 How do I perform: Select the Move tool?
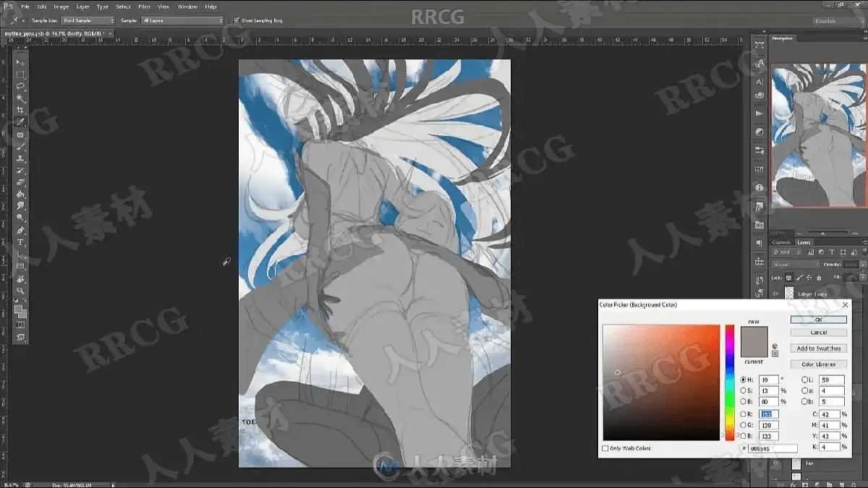(21, 63)
